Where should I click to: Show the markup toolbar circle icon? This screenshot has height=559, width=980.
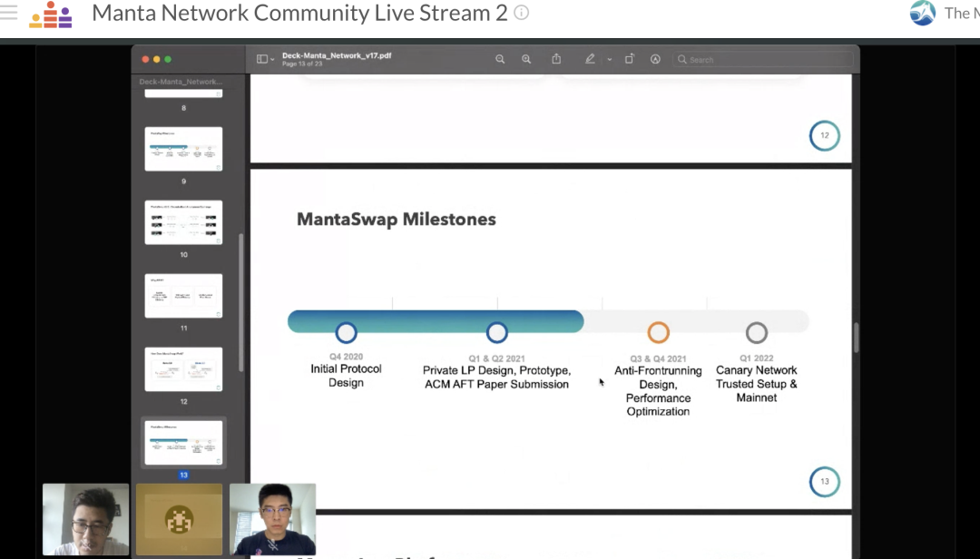(x=655, y=59)
